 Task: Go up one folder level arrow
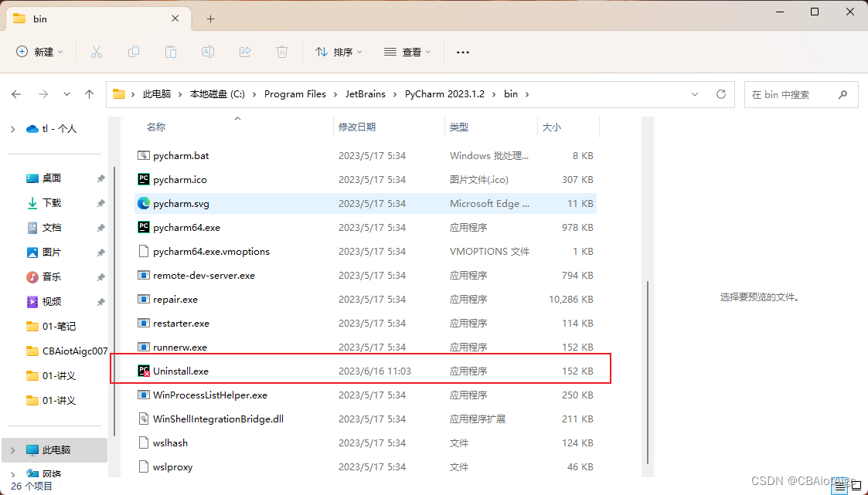tap(89, 94)
